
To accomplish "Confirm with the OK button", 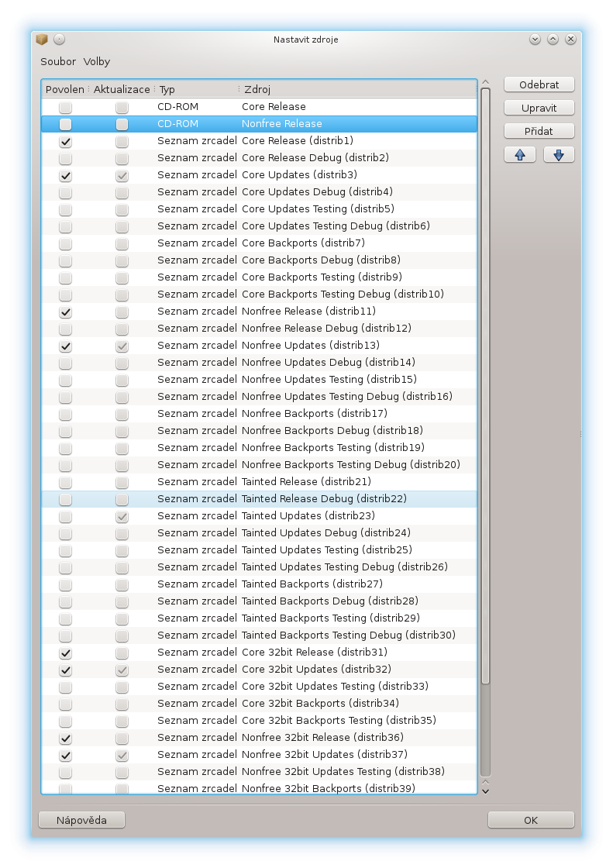I will point(531,820).
